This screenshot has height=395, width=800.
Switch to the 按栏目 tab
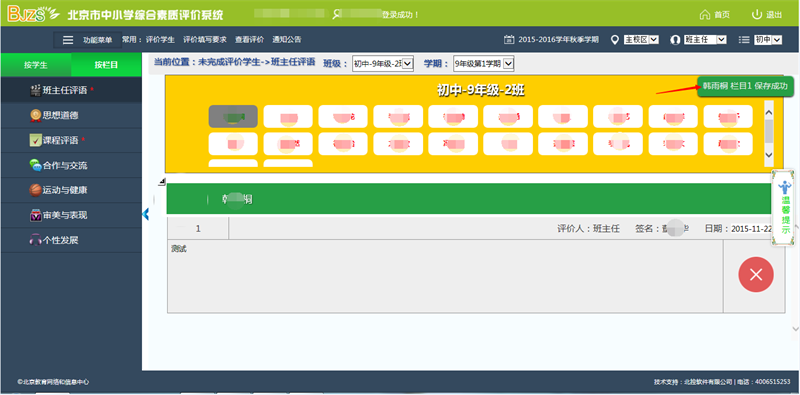click(106, 65)
